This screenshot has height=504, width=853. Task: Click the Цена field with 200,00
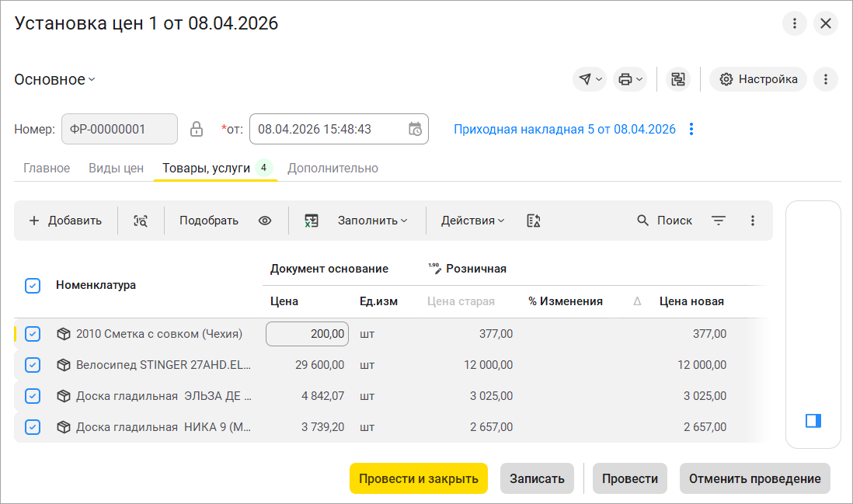[x=308, y=334]
